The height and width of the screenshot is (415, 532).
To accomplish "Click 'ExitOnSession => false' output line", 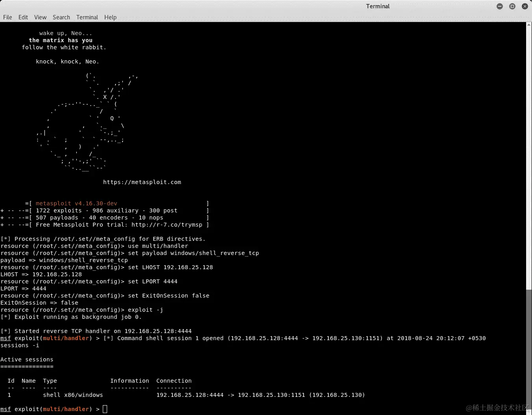I will (39, 303).
